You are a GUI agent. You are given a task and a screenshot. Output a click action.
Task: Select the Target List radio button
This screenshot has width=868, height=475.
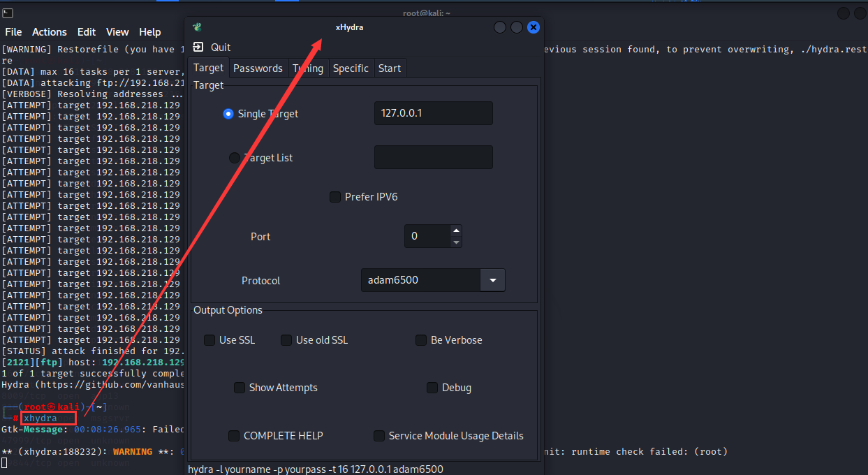tap(234, 158)
